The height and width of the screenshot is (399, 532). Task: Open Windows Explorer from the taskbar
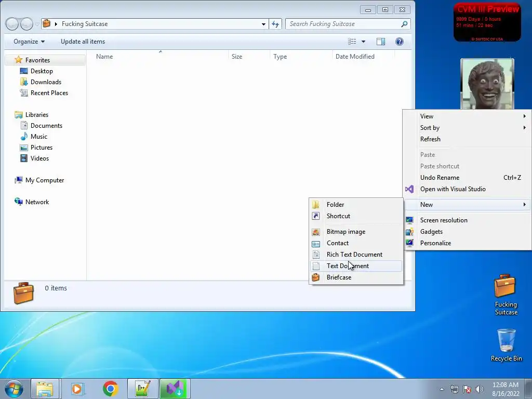[x=45, y=389]
